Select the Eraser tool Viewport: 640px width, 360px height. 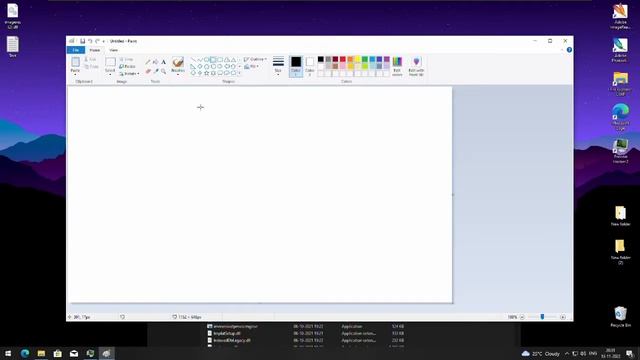tap(148, 71)
